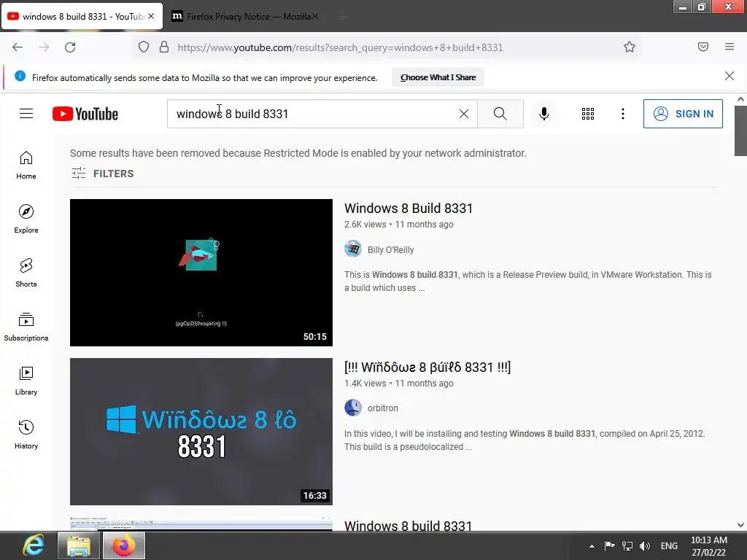Switch to the Firefox Privacy Notice tab
Image resolution: width=747 pixels, height=560 pixels.
[x=243, y=17]
